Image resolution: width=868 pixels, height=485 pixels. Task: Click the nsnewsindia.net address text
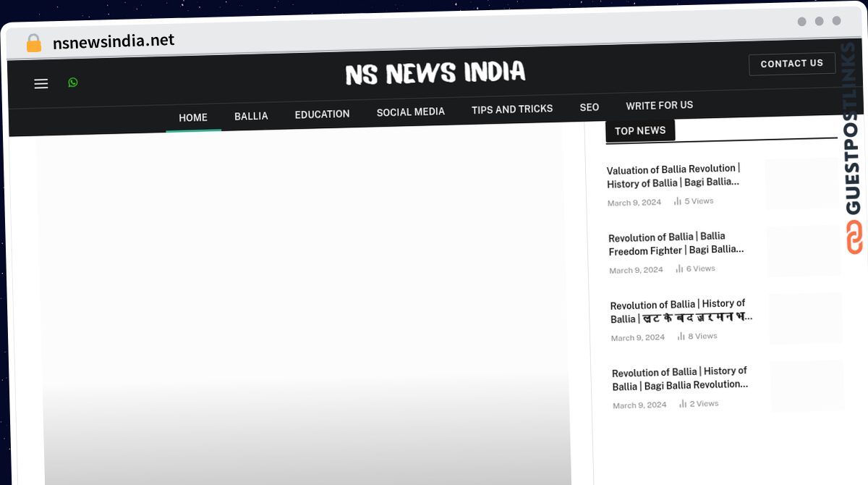coord(114,41)
